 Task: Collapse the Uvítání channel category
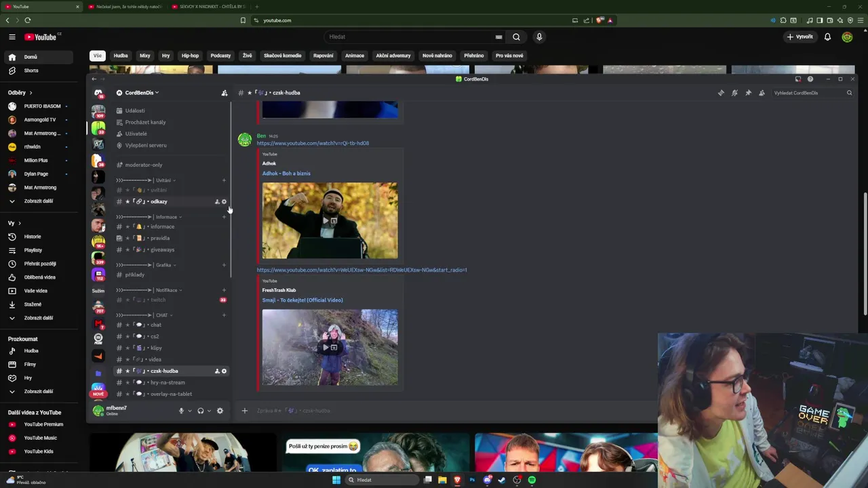(x=146, y=180)
